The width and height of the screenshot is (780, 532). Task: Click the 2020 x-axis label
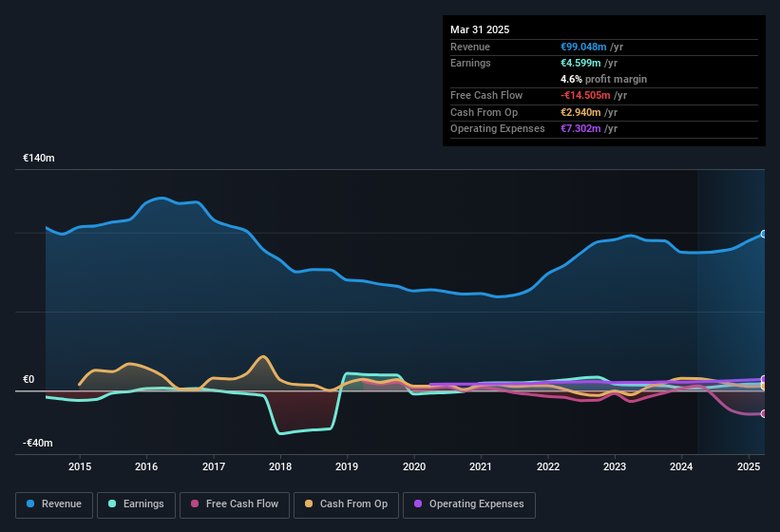[414, 466]
